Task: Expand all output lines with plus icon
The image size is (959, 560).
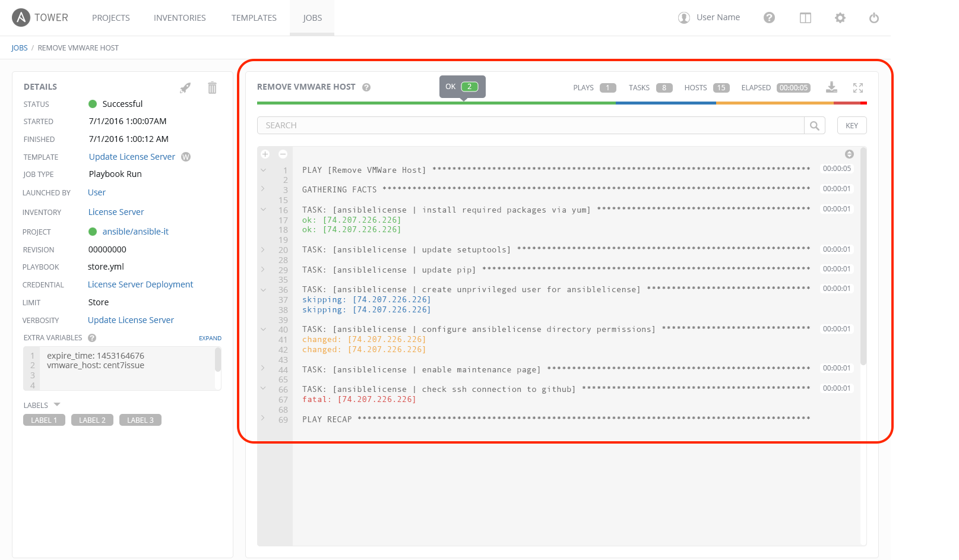Action: click(265, 154)
